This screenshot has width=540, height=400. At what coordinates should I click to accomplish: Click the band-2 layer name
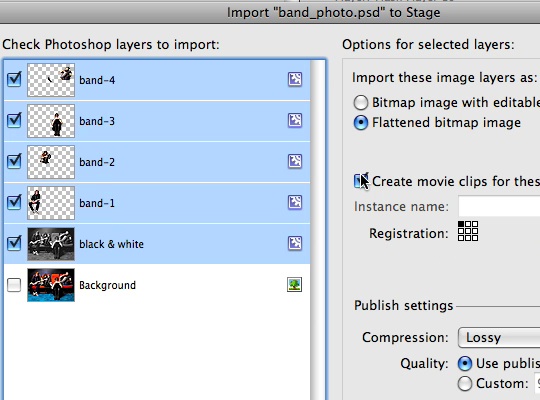pyautogui.click(x=97, y=162)
